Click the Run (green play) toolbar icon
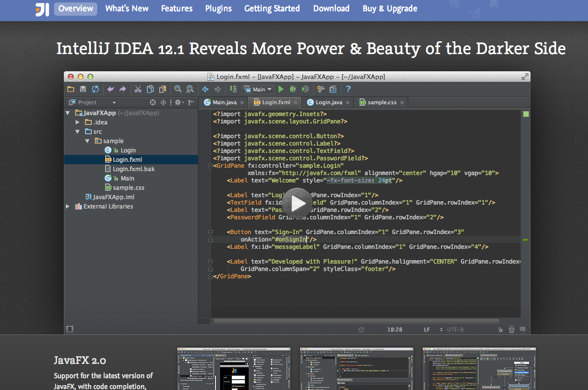The width and height of the screenshot is (588, 390). [x=281, y=89]
